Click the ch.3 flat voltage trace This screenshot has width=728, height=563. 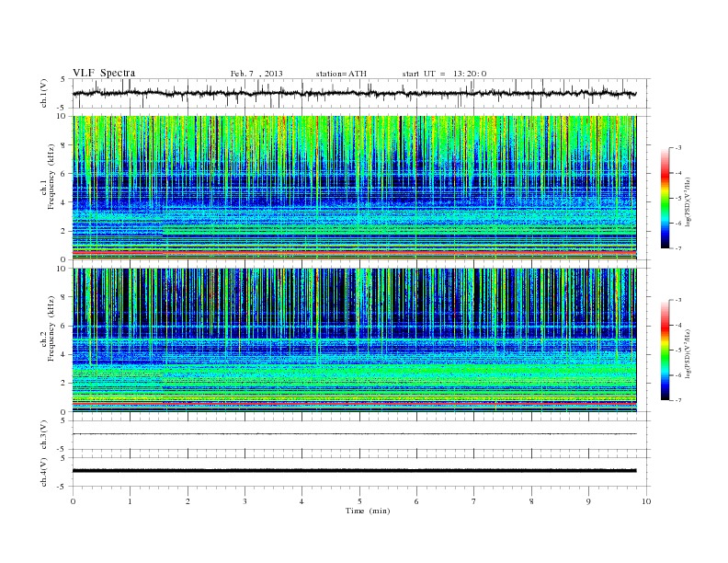[354, 434]
